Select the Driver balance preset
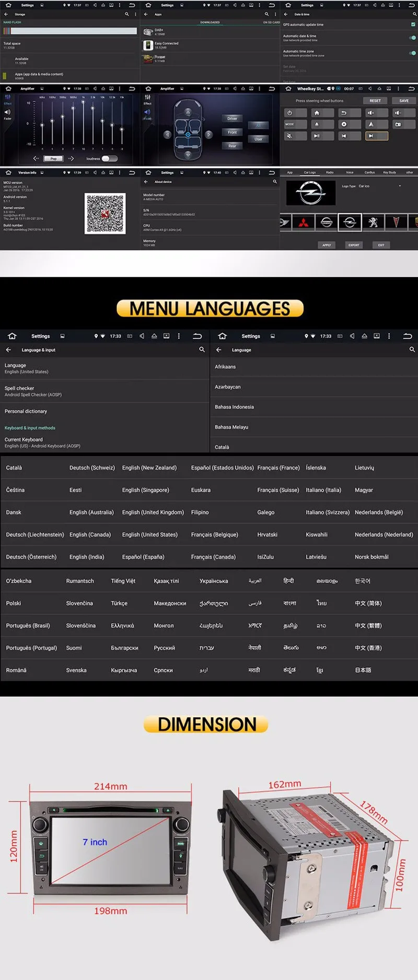Screen dimensions: 418x980 coord(232,119)
